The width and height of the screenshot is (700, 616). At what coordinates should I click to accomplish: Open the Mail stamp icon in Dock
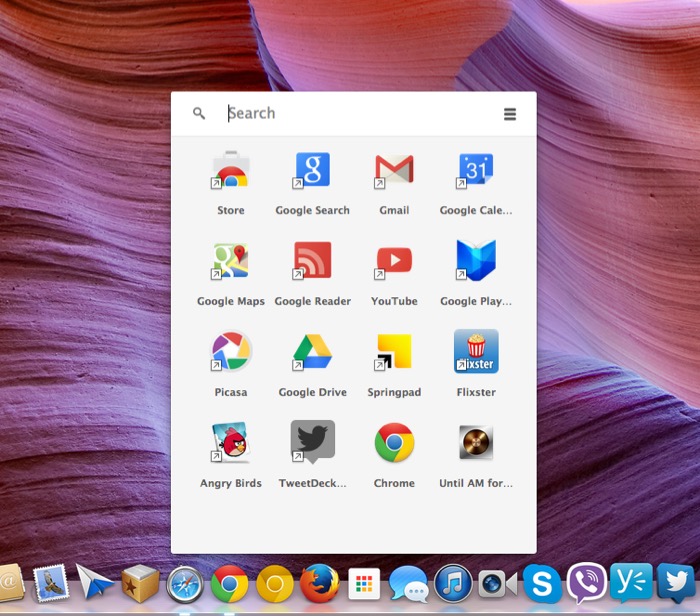[51, 583]
